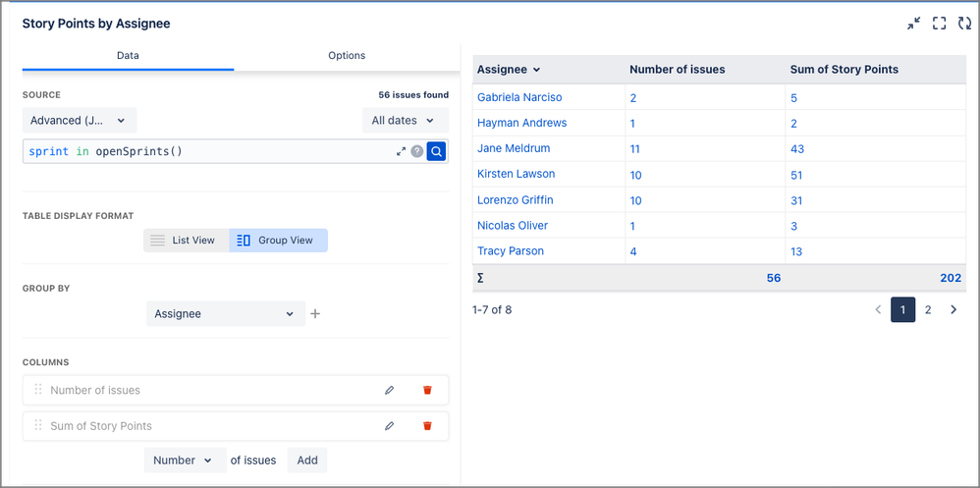Switch to the Data tab
The image size is (980, 488).
tap(128, 56)
